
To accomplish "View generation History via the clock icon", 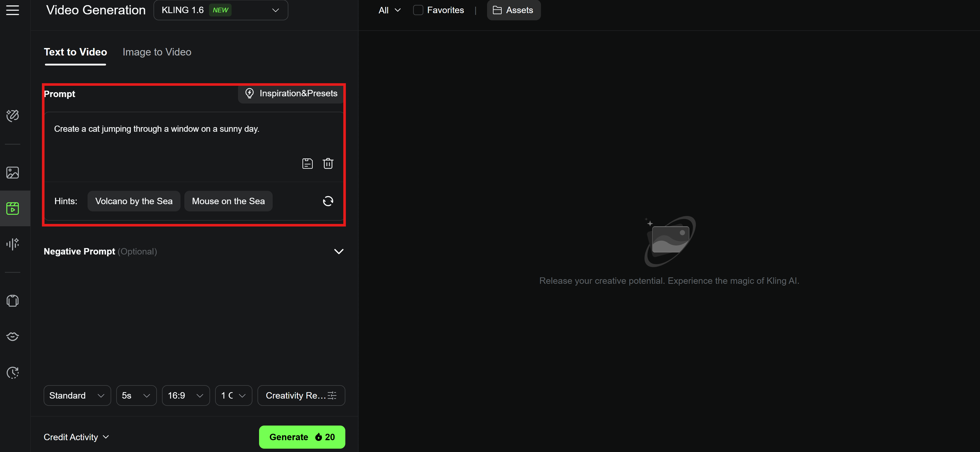I will pos(12,372).
